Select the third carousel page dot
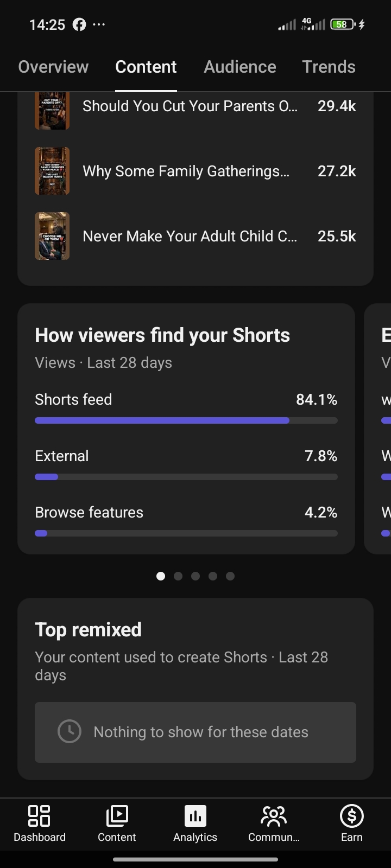391x868 pixels. (195, 576)
